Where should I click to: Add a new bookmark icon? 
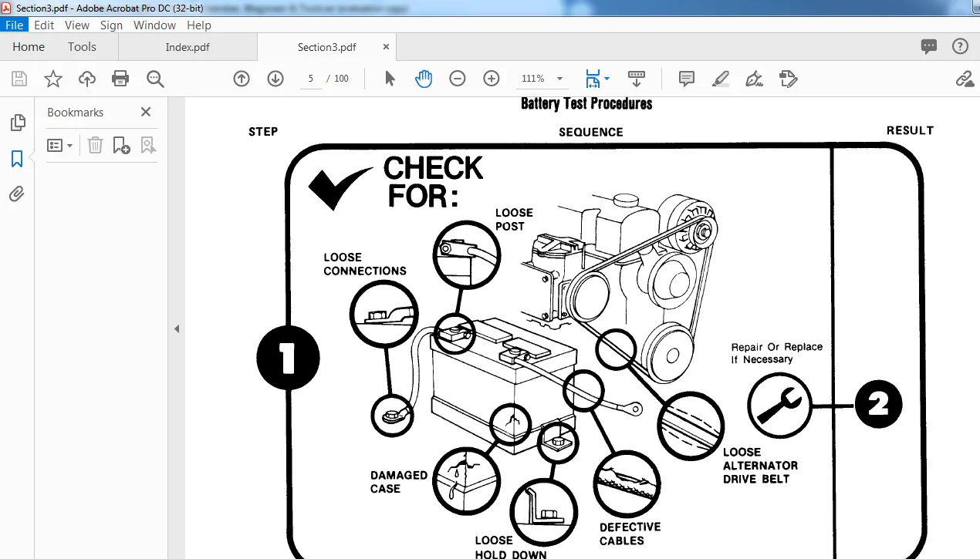pyautogui.click(x=121, y=145)
